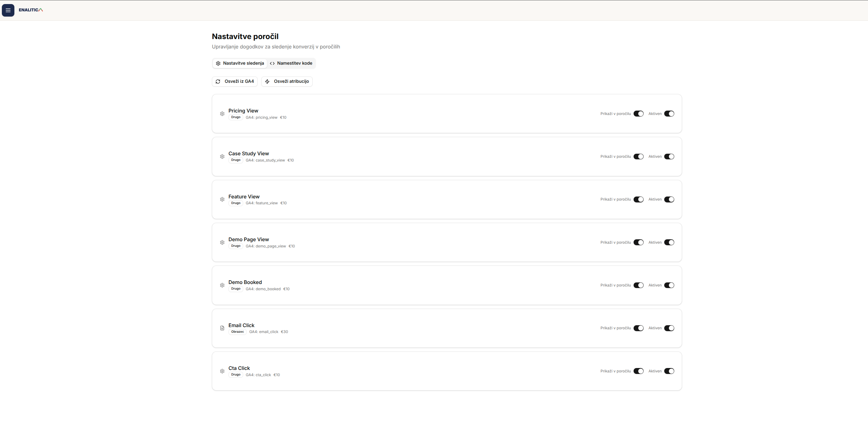Click the gear icon beside Pricing View

(222, 114)
